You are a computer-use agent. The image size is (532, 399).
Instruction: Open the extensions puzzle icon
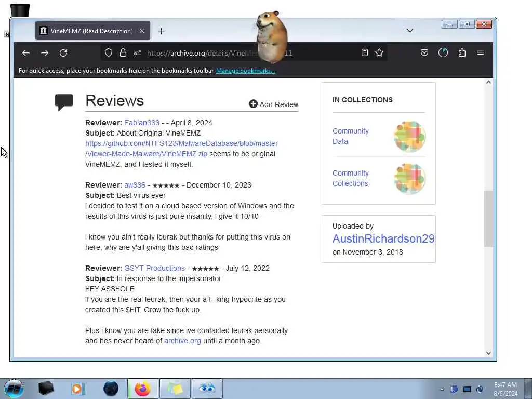click(462, 52)
